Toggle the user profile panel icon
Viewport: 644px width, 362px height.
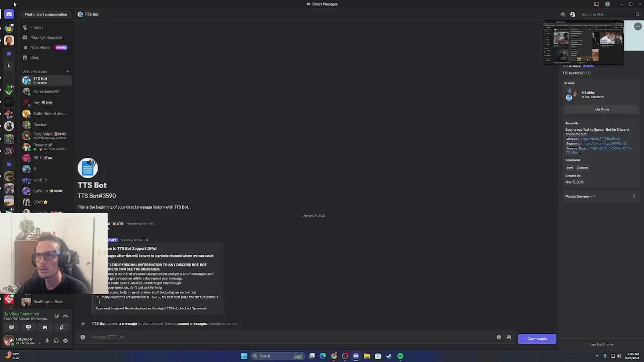(573, 14)
